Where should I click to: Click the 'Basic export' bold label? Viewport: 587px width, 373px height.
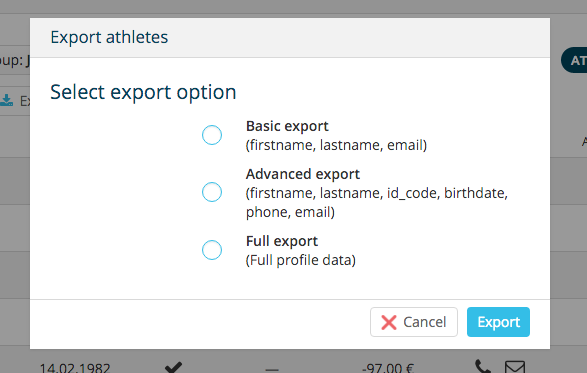pyautogui.click(x=287, y=126)
